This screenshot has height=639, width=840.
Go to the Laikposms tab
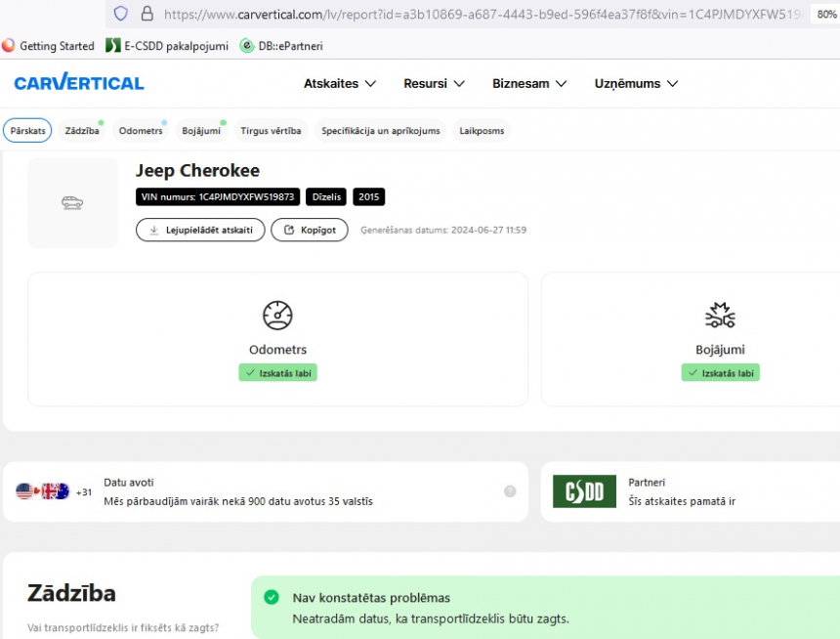point(482,130)
